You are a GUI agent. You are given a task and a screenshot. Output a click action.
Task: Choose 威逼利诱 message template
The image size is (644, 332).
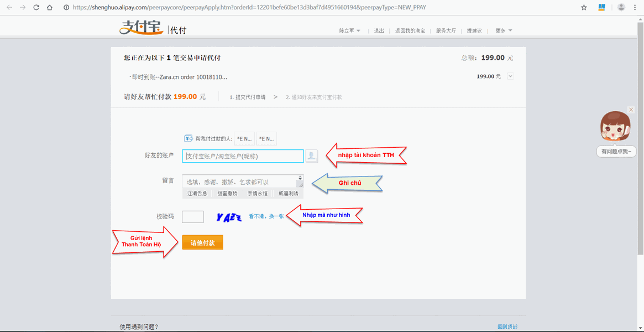[289, 194]
